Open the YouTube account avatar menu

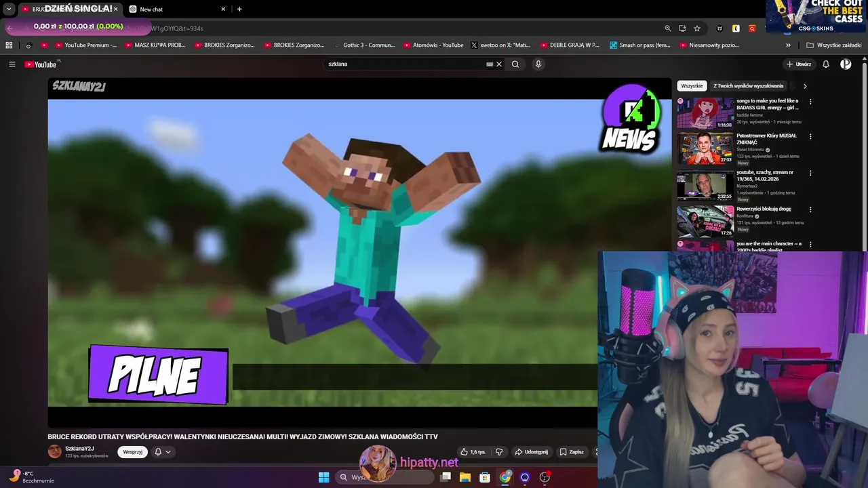click(x=846, y=64)
